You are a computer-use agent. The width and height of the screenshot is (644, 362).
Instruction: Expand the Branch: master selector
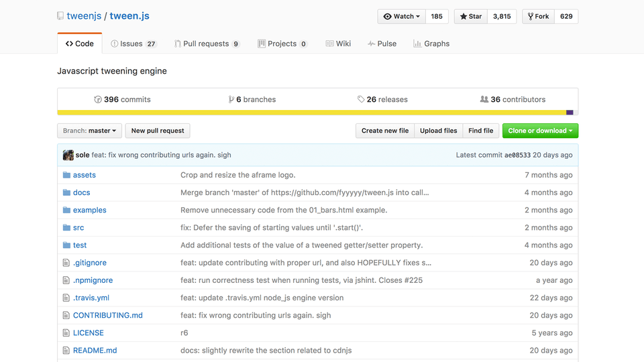[x=90, y=131]
